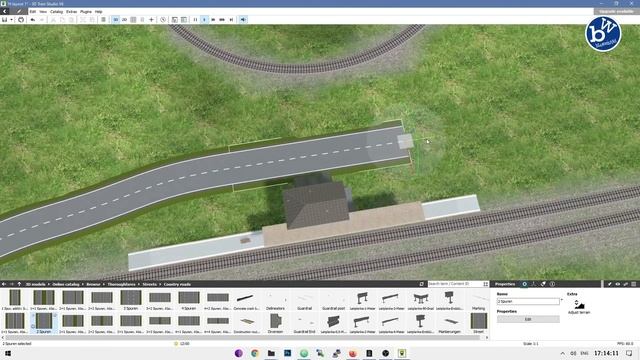
Task: Click catalog back arrow icon
Action: 4,284
